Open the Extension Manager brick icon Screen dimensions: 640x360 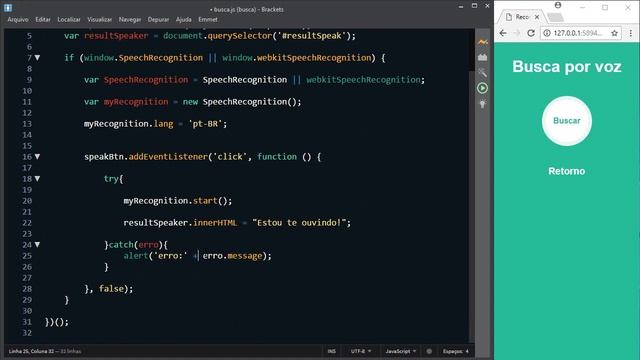(482, 58)
